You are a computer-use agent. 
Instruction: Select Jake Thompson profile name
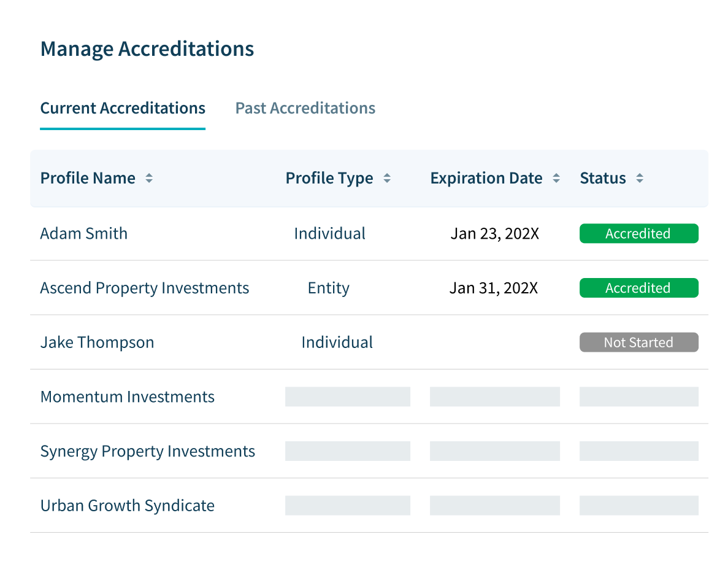click(x=97, y=342)
